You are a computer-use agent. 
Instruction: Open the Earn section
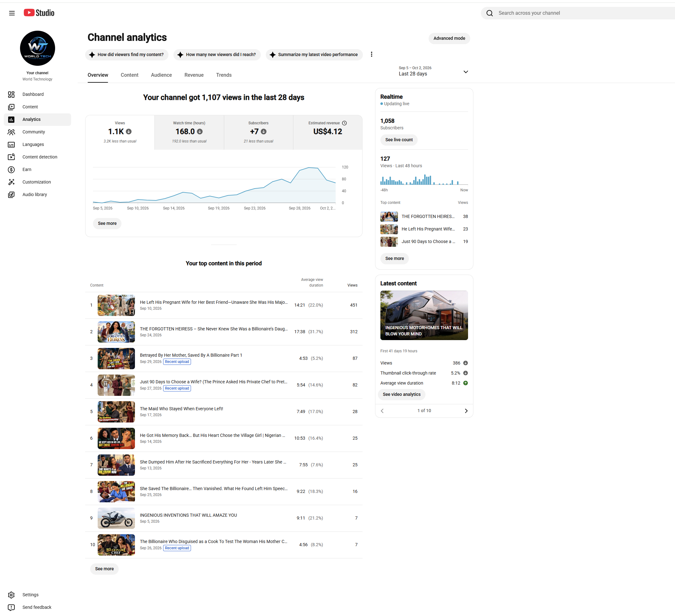(37, 169)
